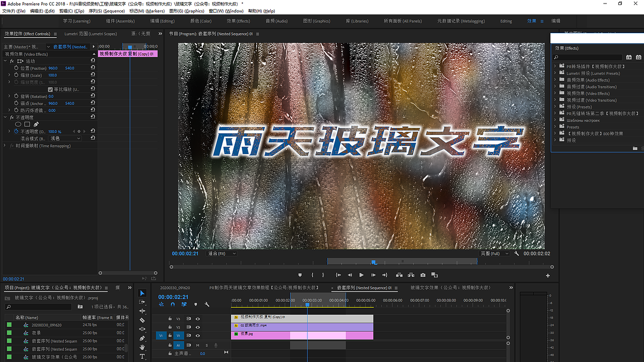644x362 pixels.
Task: Select the Type tool
Action: 142,356
